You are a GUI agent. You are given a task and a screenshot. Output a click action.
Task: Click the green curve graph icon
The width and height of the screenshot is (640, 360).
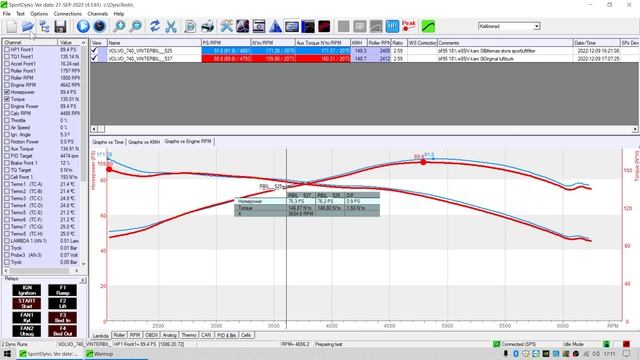coord(428,27)
